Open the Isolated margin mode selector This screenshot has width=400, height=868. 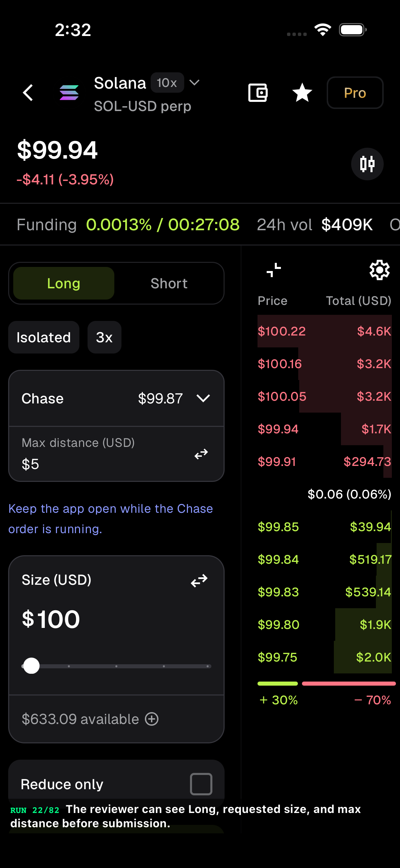pos(44,337)
